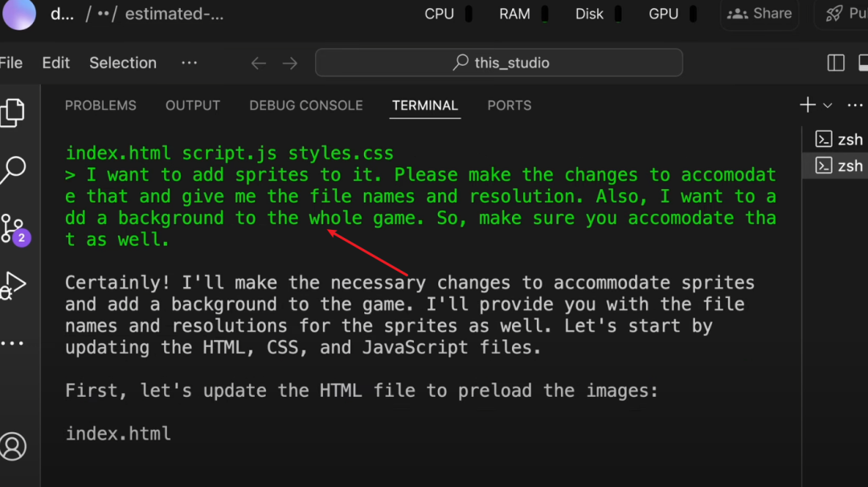Open the Search magnifier in activity bar
Viewport: 868px width, 487px height.
click(x=13, y=170)
